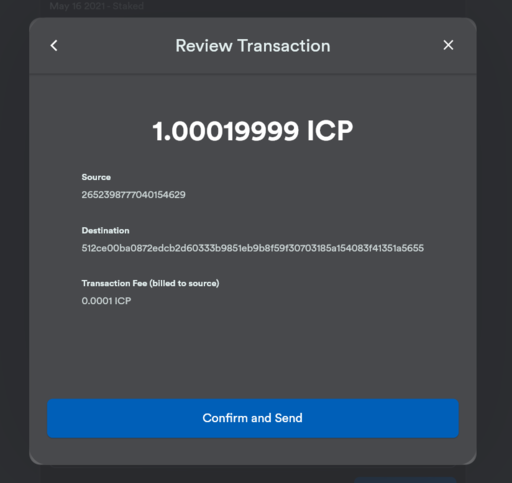Select source account 2652398777040154629
The height and width of the screenshot is (483, 512).
tap(133, 195)
